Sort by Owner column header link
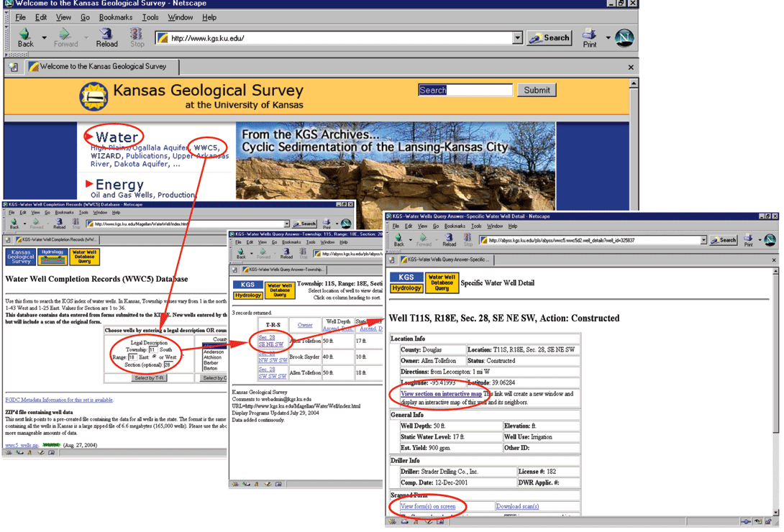Image resolution: width=784 pixels, height=532 pixels. (305, 325)
